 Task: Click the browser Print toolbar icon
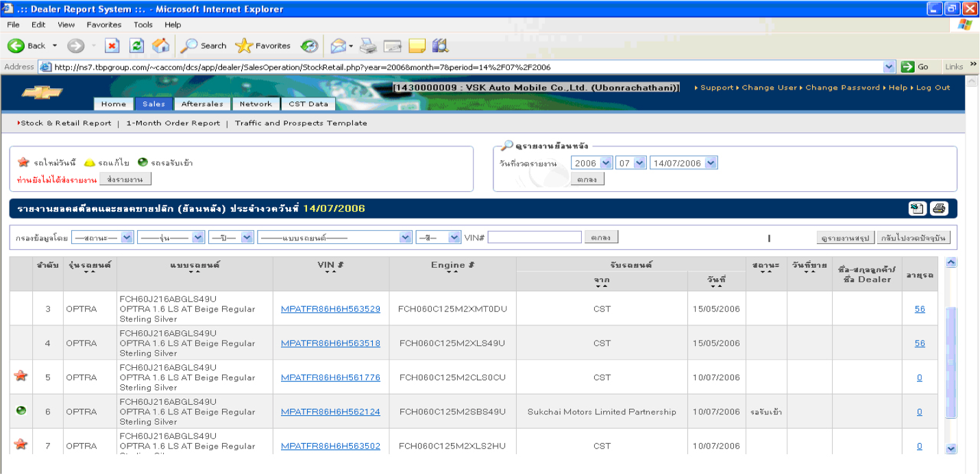369,46
